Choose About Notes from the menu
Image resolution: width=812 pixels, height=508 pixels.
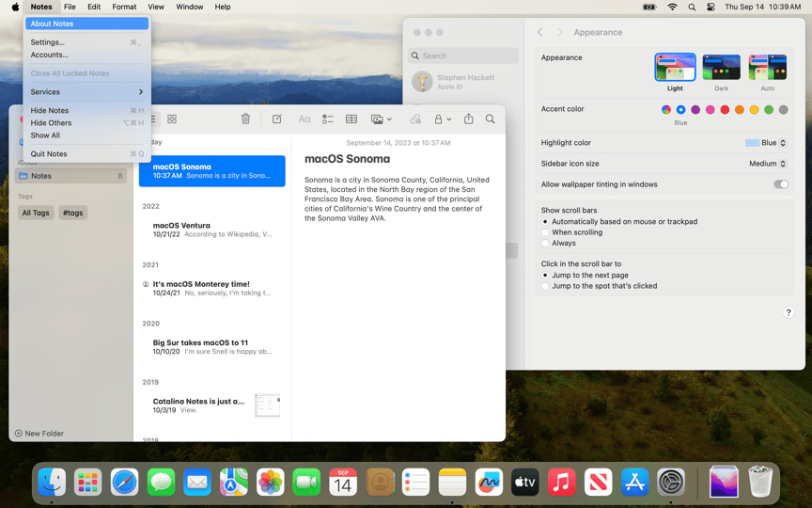click(x=86, y=24)
